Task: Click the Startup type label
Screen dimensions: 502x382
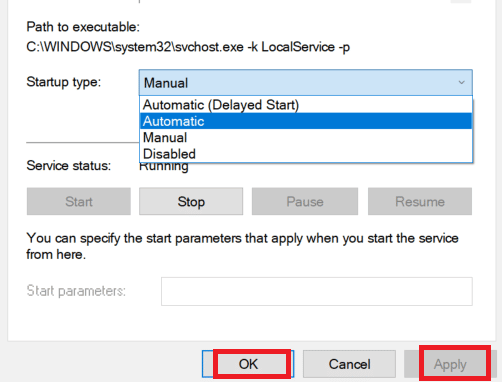Action: click(63, 82)
